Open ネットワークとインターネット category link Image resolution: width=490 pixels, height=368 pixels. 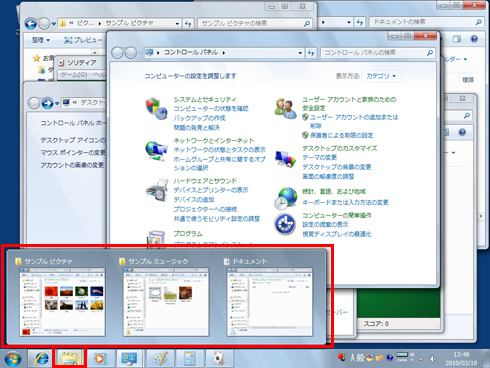pyautogui.click(x=214, y=141)
